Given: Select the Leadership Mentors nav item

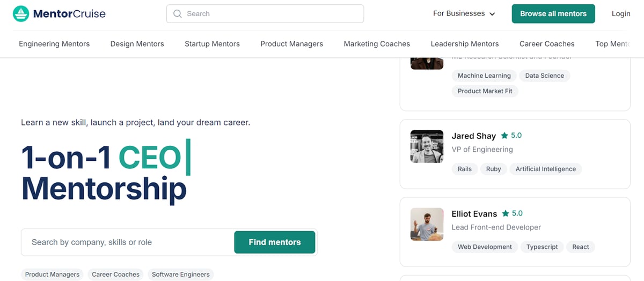Looking at the screenshot, I should pyautogui.click(x=465, y=44).
